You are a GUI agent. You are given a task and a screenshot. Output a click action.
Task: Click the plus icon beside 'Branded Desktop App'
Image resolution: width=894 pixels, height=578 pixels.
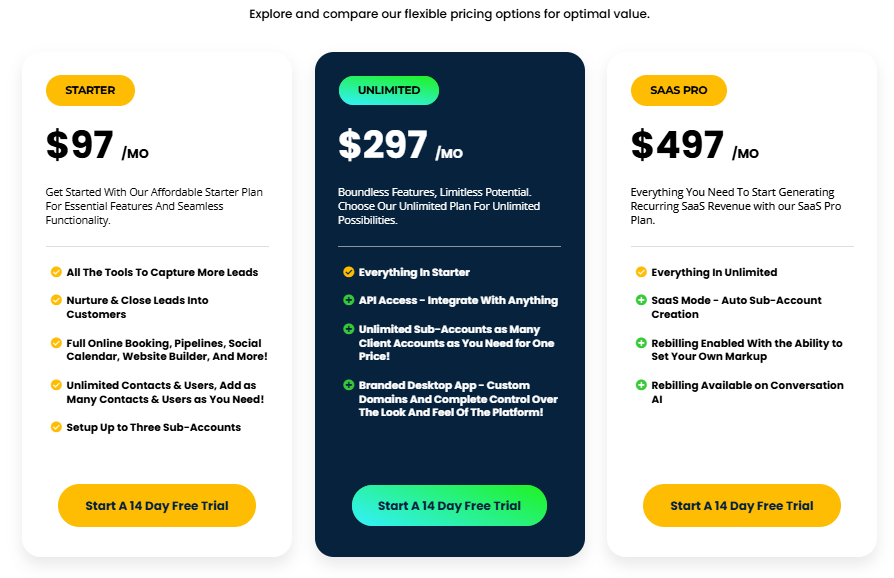click(x=349, y=385)
